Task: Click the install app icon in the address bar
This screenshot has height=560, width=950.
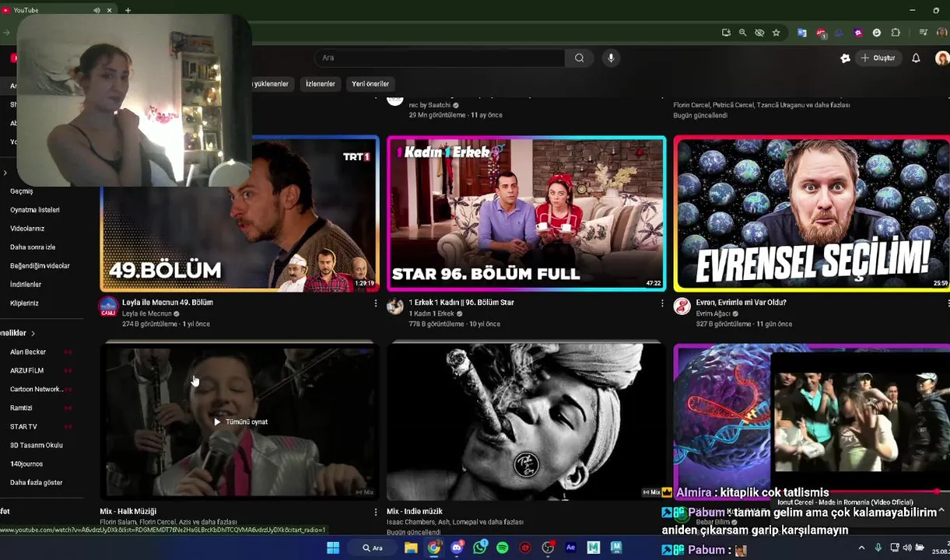Action: (x=726, y=33)
